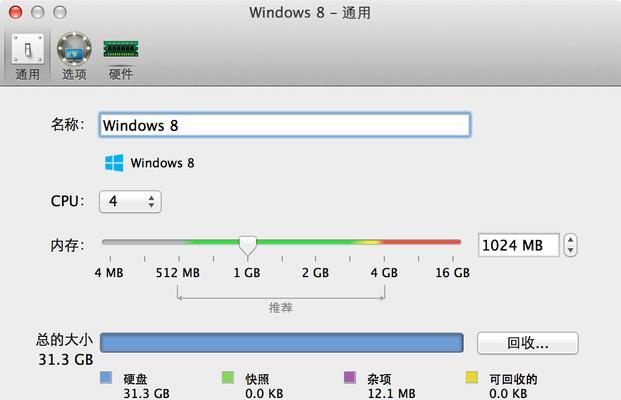
Task: Open the 通用 general settings icon
Action: 27,49
